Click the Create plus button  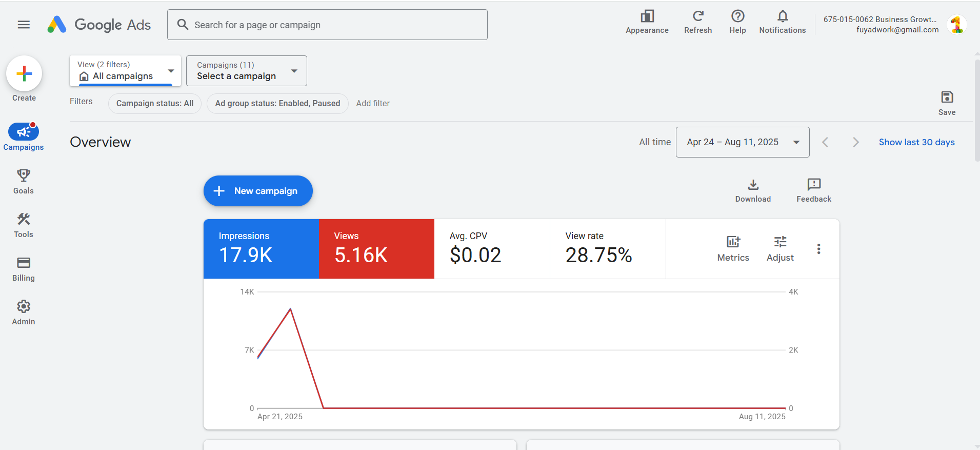(24, 74)
